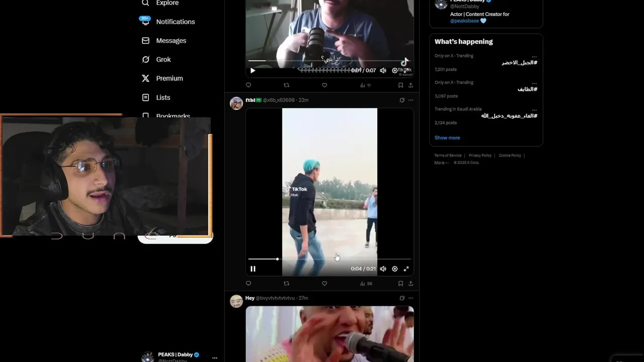
Task: Open the singer-with-microphone video in Hey's post
Action: pos(330,334)
